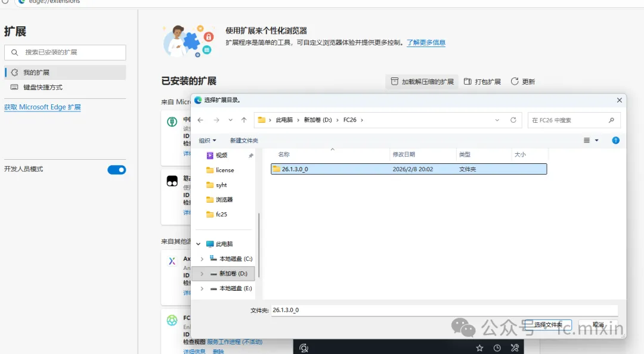Toggle 开发人员模式 switch

(x=117, y=170)
